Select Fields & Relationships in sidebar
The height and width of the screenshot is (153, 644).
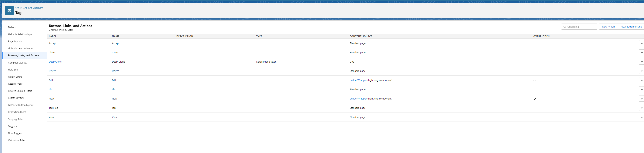(x=20, y=34)
